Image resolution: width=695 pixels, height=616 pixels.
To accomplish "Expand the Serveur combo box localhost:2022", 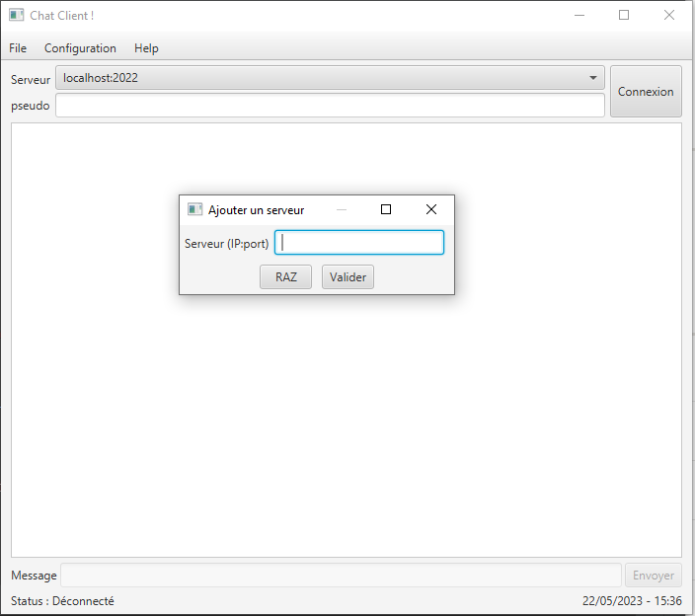I will 330,78.
